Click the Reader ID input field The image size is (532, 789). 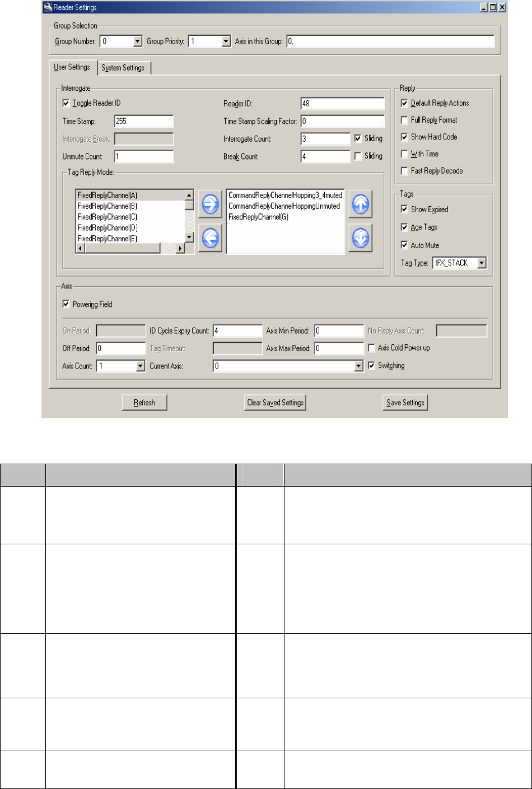pos(343,104)
